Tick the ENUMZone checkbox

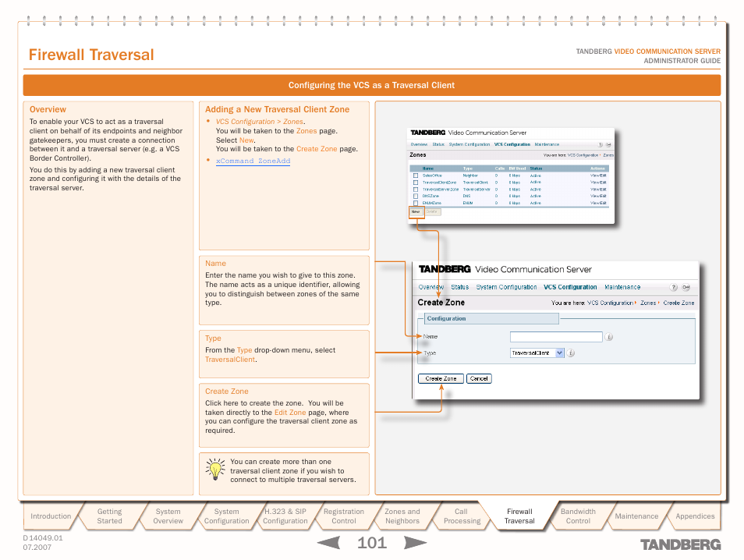416,203
